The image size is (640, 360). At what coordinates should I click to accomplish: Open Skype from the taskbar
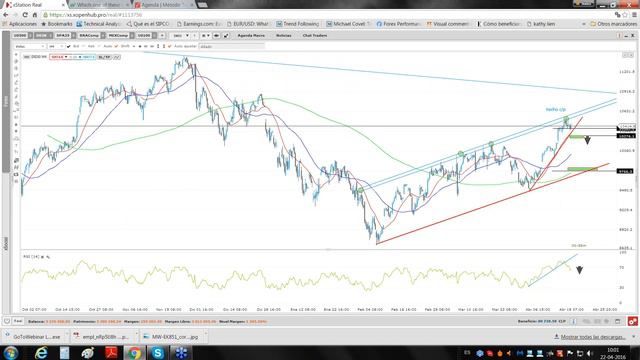pos(158,353)
